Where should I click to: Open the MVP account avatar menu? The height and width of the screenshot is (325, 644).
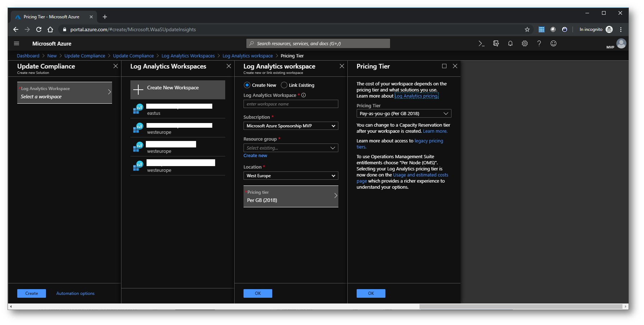[621, 43]
